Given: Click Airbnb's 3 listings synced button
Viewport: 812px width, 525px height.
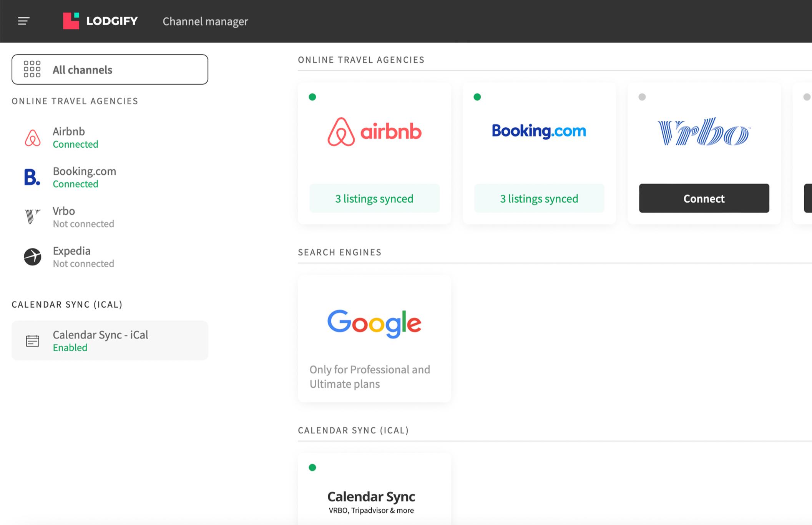Looking at the screenshot, I should 374,198.
